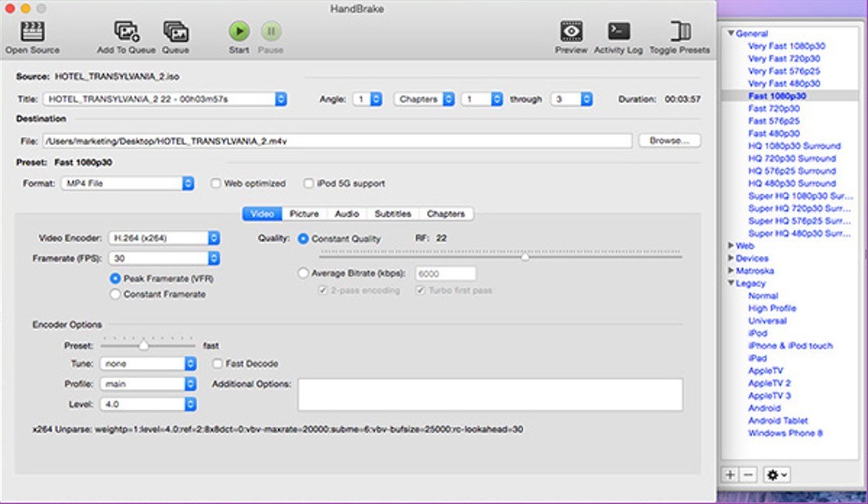
Task: Expand the Matroska presets group
Action: pyautogui.click(x=731, y=271)
